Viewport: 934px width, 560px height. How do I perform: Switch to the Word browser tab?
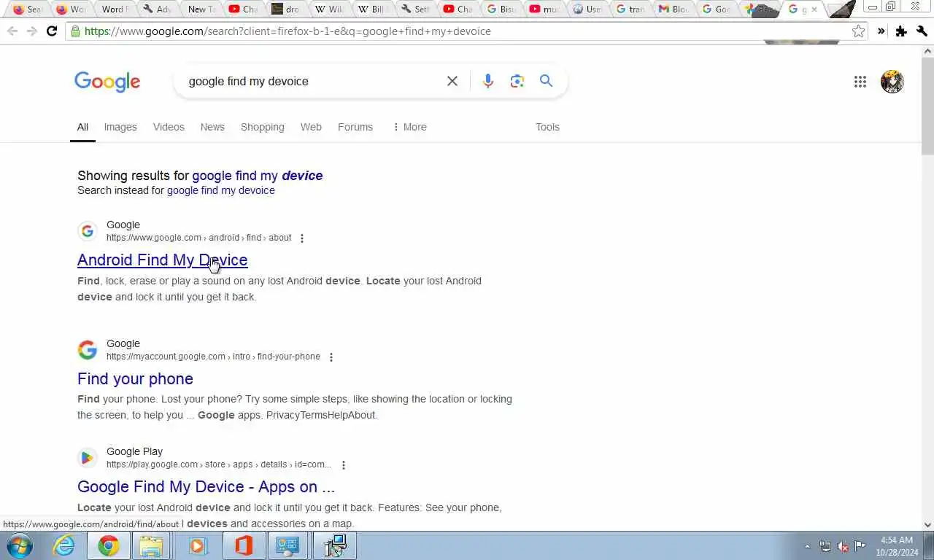click(x=114, y=9)
